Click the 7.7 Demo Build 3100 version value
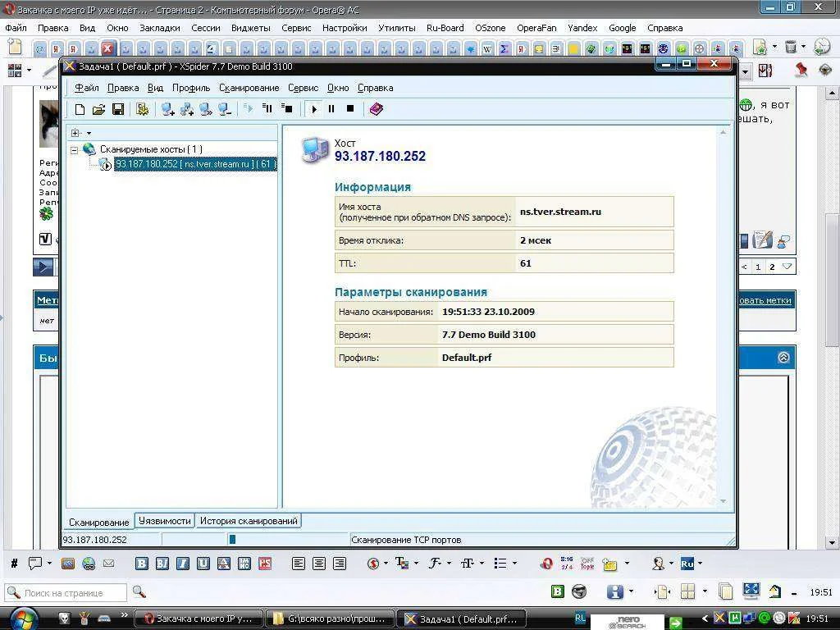This screenshot has width=840, height=630. pyautogui.click(x=489, y=335)
